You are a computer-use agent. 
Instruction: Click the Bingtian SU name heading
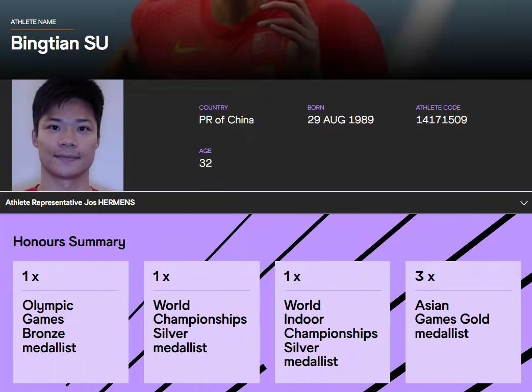60,43
